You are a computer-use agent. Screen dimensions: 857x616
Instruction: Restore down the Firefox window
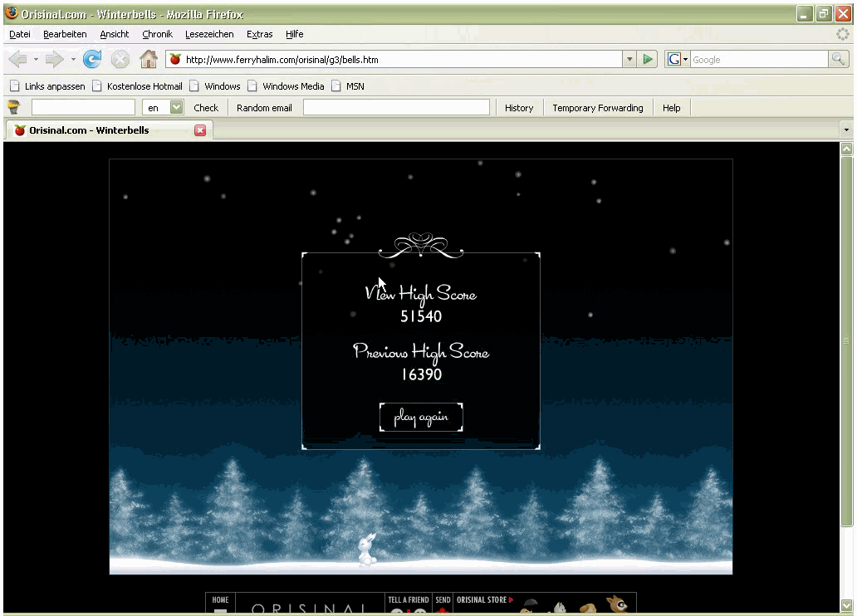point(823,13)
